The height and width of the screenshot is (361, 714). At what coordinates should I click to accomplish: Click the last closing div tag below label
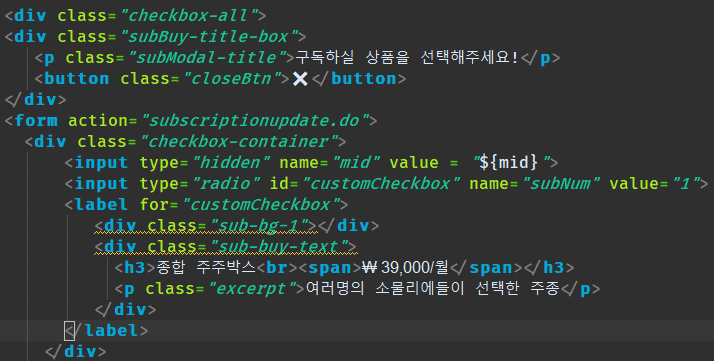point(76,351)
